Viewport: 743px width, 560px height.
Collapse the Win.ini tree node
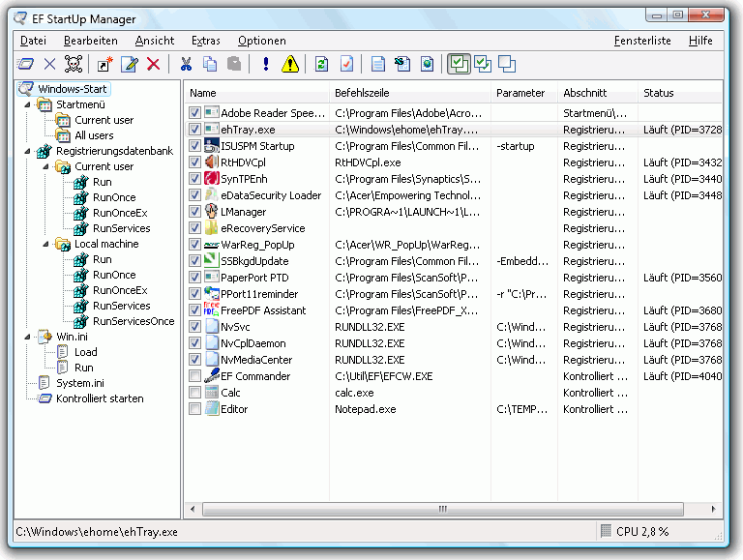click(27, 338)
